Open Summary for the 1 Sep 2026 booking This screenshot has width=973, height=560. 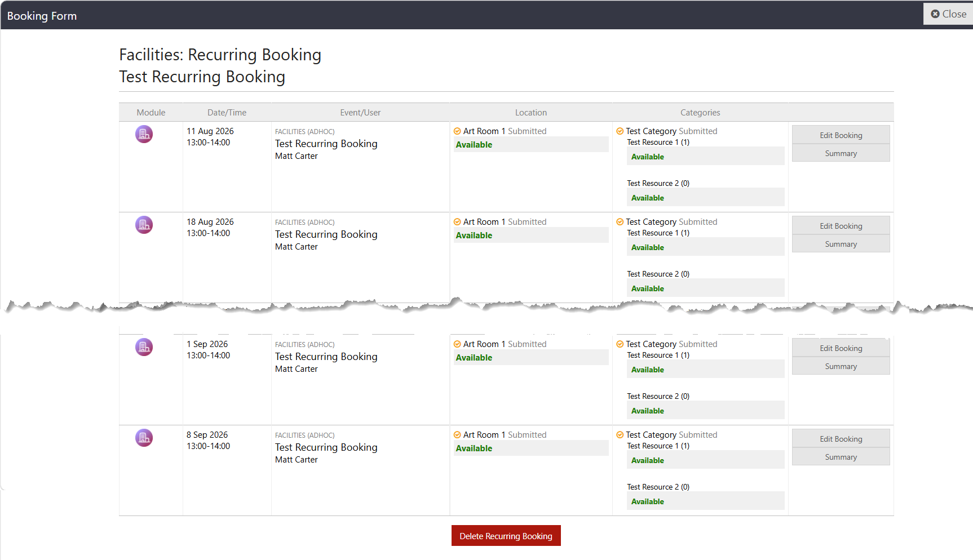[841, 366]
